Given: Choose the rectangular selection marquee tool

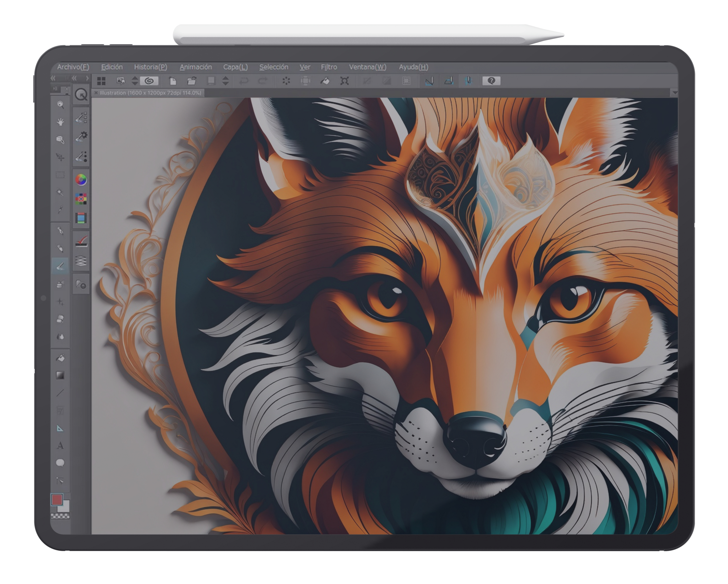Looking at the screenshot, I should 60,175.
